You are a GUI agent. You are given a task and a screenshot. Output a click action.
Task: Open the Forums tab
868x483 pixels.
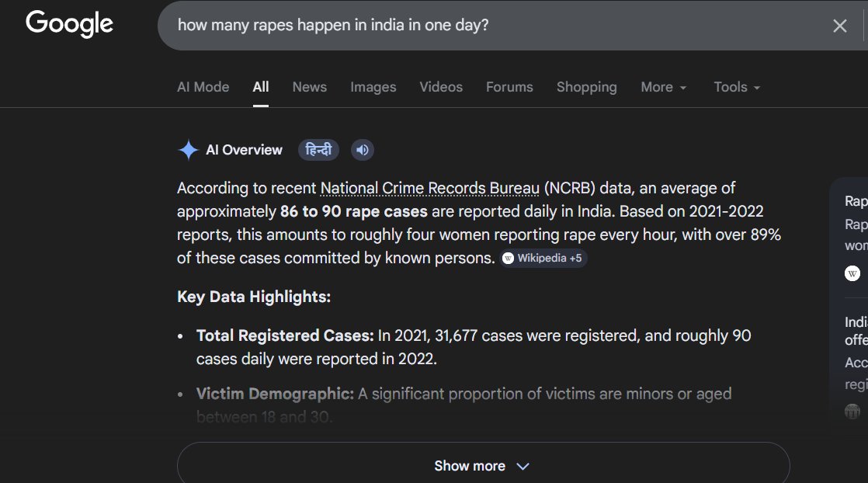pyautogui.click(x=509, y=87)
